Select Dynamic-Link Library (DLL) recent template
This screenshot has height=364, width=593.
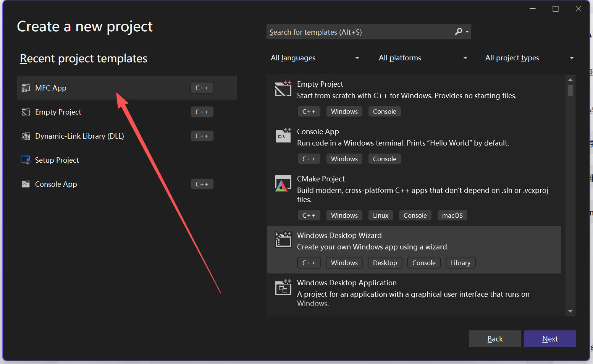click(x=127, y=136)
